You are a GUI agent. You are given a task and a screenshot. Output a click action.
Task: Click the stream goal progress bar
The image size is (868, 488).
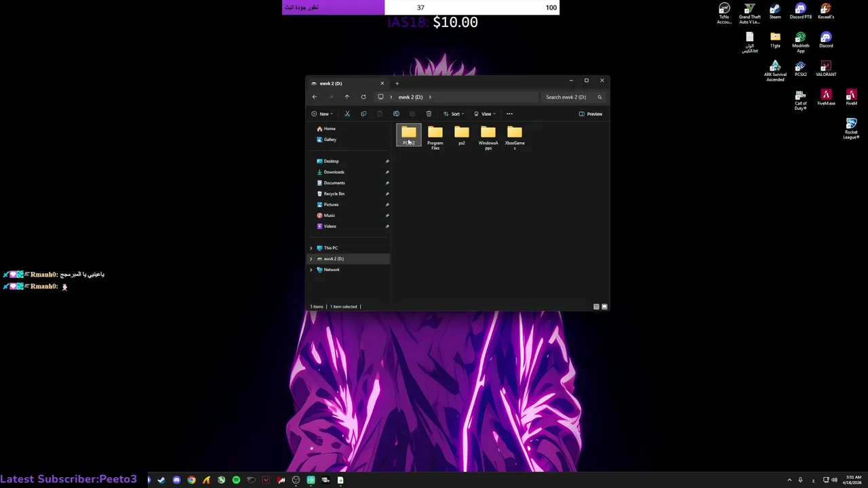click(420, 7)
